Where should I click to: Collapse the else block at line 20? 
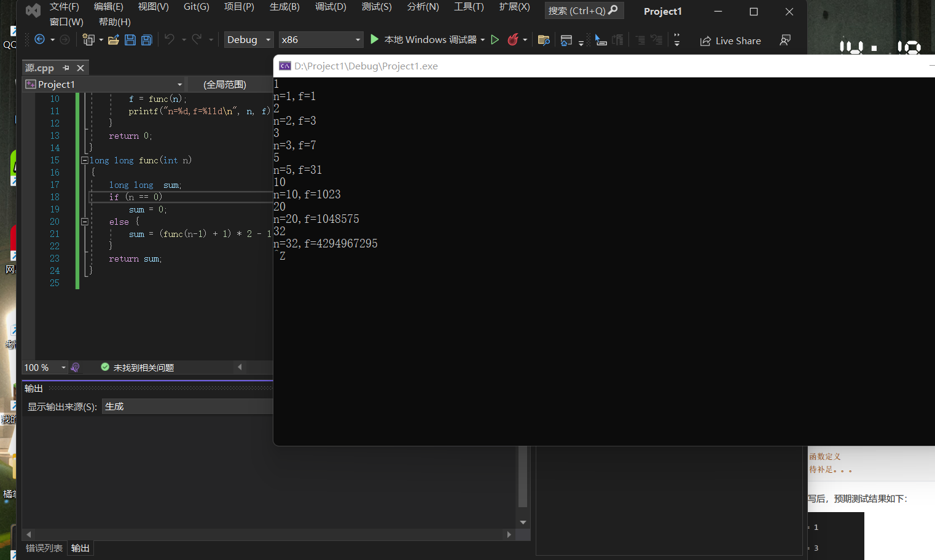click(x=85, y=222)
